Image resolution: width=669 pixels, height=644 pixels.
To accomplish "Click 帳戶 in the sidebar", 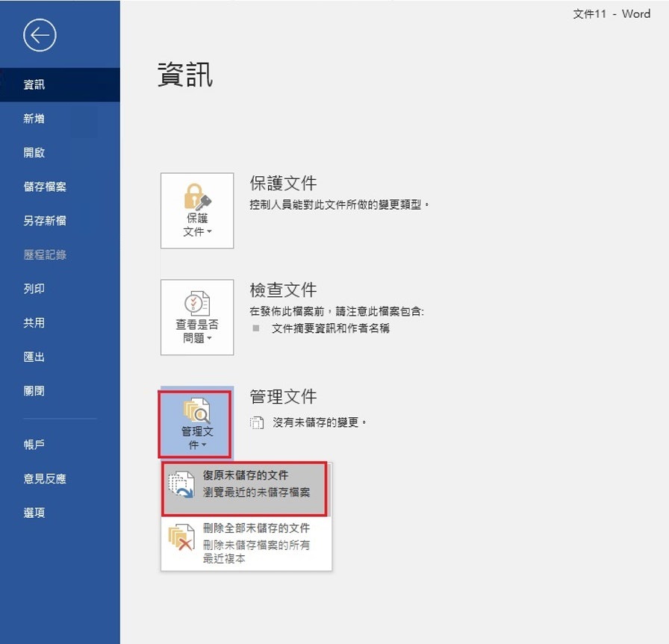I will click(34, 445).
